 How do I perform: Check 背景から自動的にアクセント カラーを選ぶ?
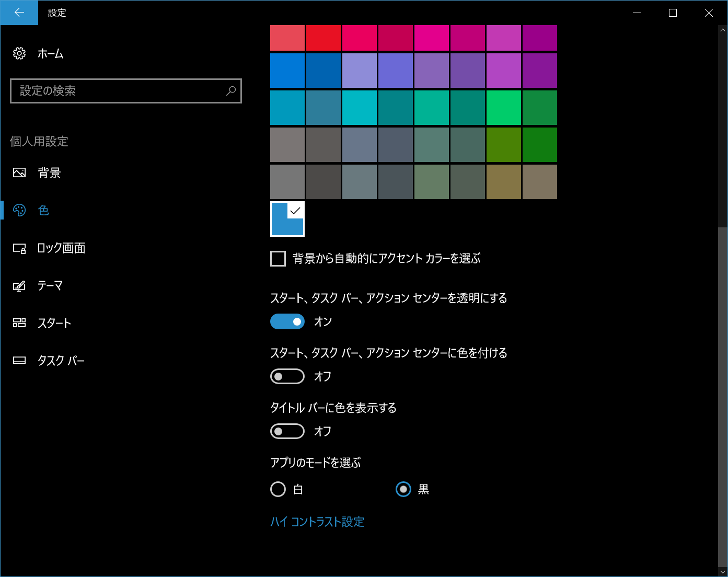[x=278, y=258]
